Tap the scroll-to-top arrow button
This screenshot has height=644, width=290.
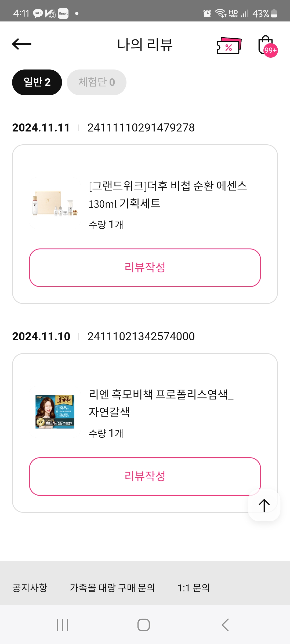pos(264,506)
